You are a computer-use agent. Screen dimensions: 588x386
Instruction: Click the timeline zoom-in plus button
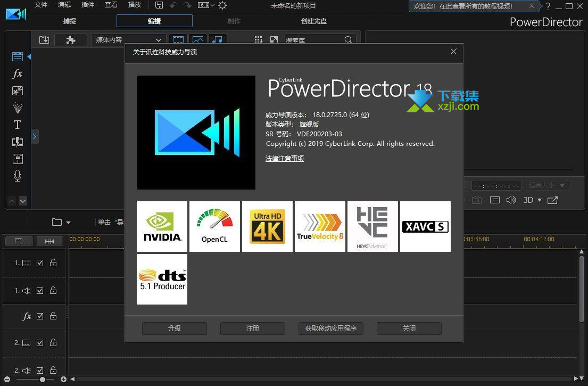click(x=63, y=380)
